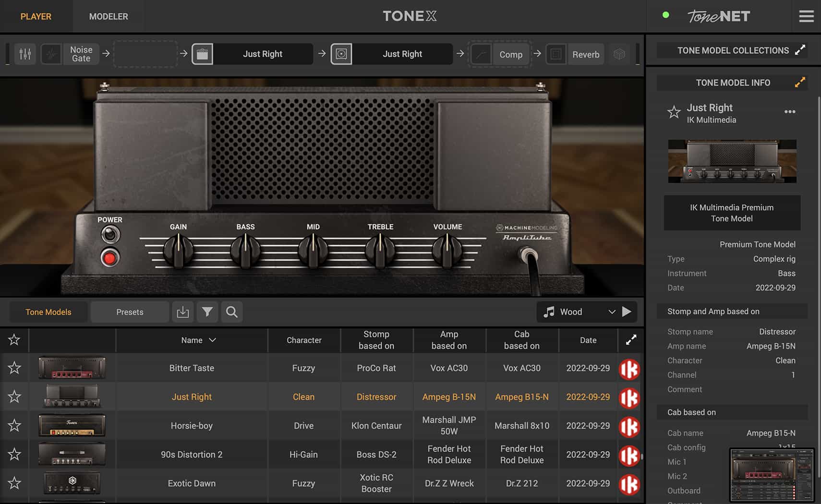Sort by the Character column header
The image size is (821, 504).
coord(304,340)
